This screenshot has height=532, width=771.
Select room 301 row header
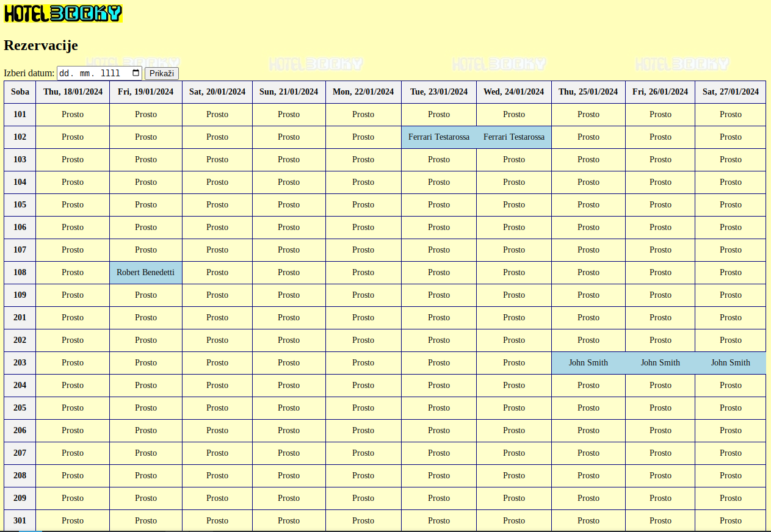click(20, 520)
